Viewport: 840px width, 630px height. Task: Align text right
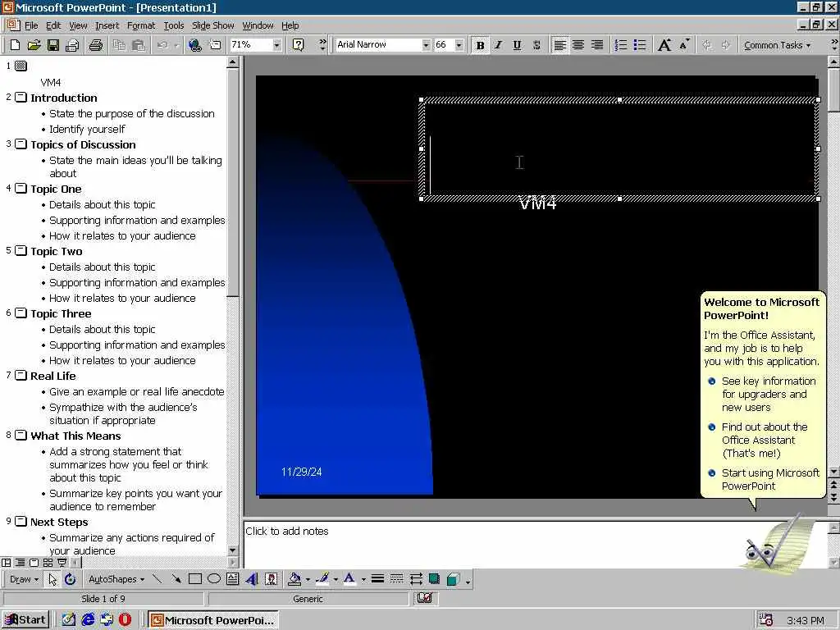tap(597, 45)
